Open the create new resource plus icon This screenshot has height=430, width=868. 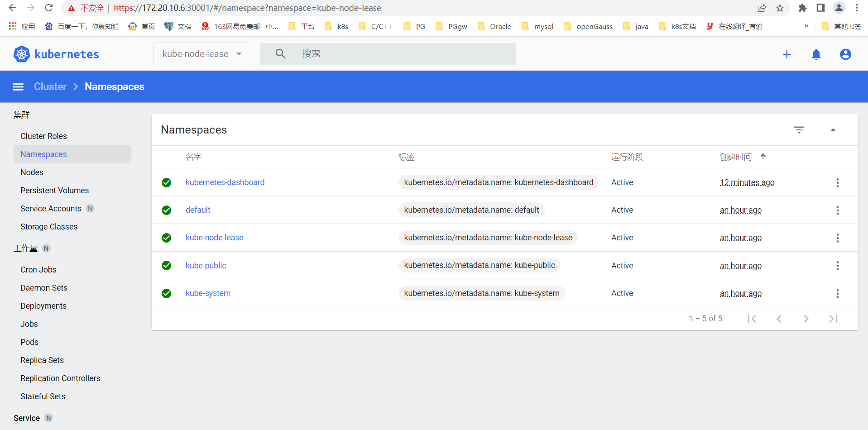[x=787, y=54]
